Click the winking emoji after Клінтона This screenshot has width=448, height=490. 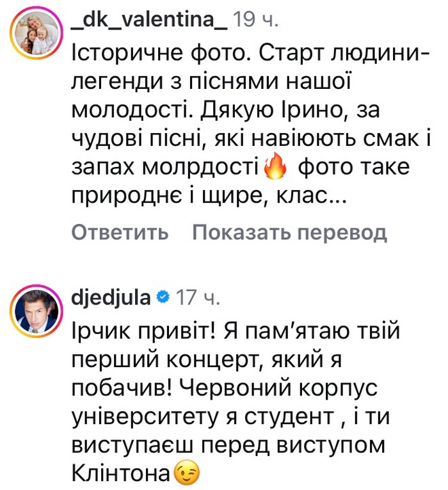coord(186,471)
